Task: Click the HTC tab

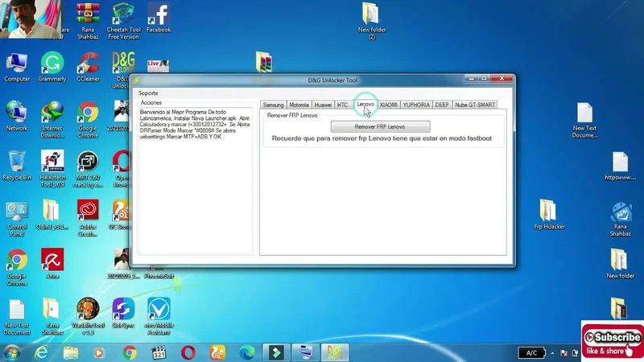Action: (343, 105)
